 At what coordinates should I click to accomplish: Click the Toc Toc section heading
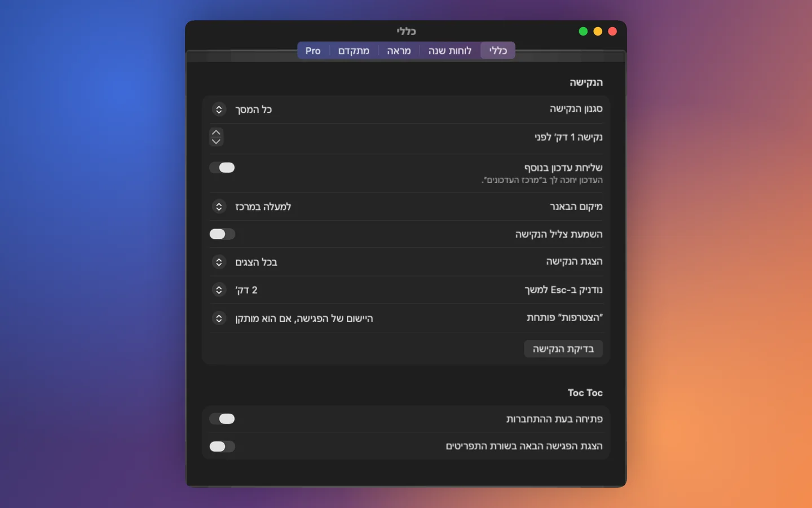coord(585,393)
